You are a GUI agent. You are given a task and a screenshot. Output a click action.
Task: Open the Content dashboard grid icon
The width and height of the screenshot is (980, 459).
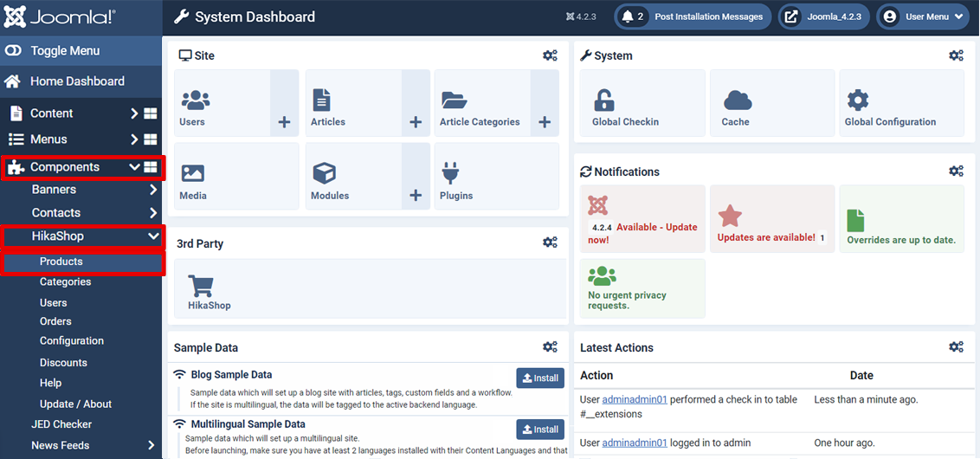tap(151, 113)
